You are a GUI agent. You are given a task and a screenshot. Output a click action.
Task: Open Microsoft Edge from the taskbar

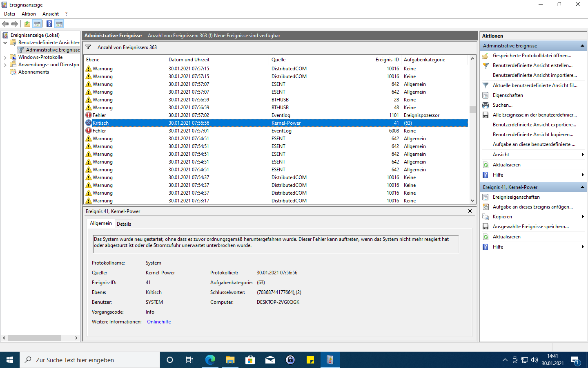point(210,360)
